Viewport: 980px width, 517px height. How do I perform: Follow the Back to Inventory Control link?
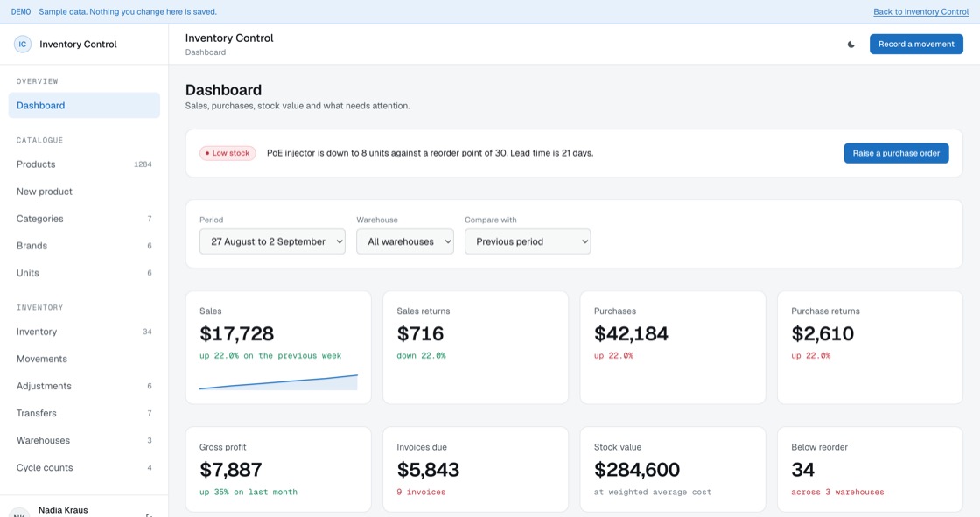920,12
